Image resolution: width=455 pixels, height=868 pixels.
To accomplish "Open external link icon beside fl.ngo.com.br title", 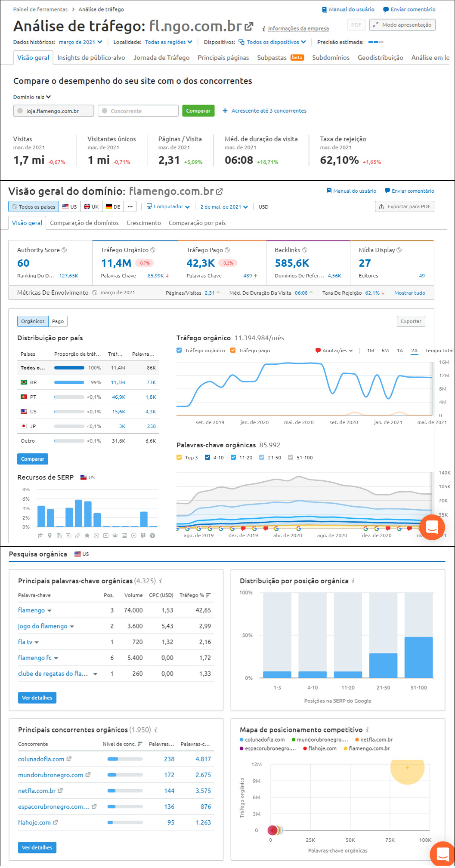I will point(249,27).
